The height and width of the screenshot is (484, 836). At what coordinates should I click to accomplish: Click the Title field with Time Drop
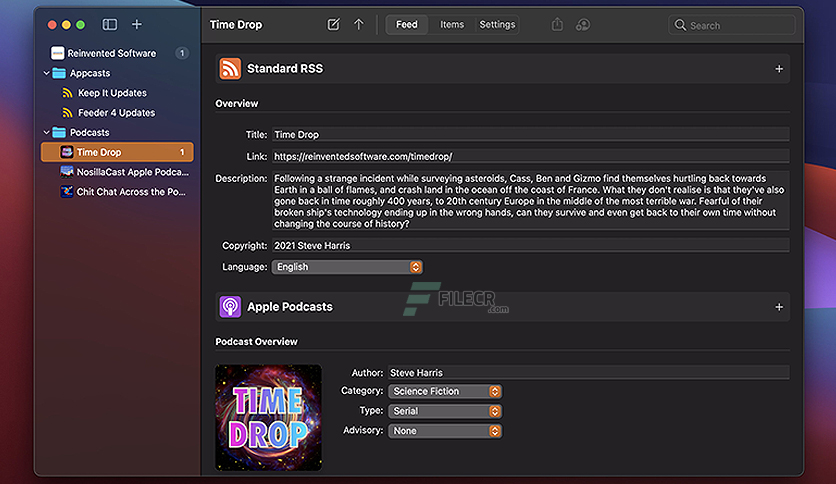[530, 134]
